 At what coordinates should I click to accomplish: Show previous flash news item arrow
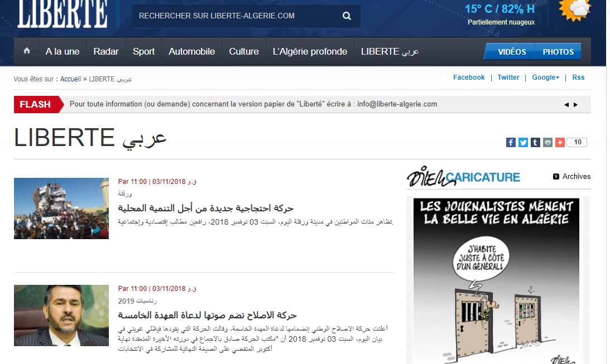click(x=566, y=105)
